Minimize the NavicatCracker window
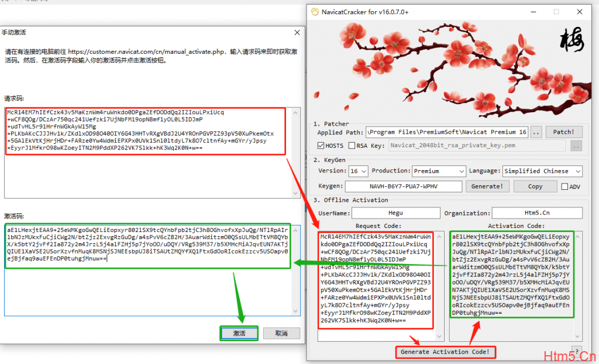 [x=533, y=12]
